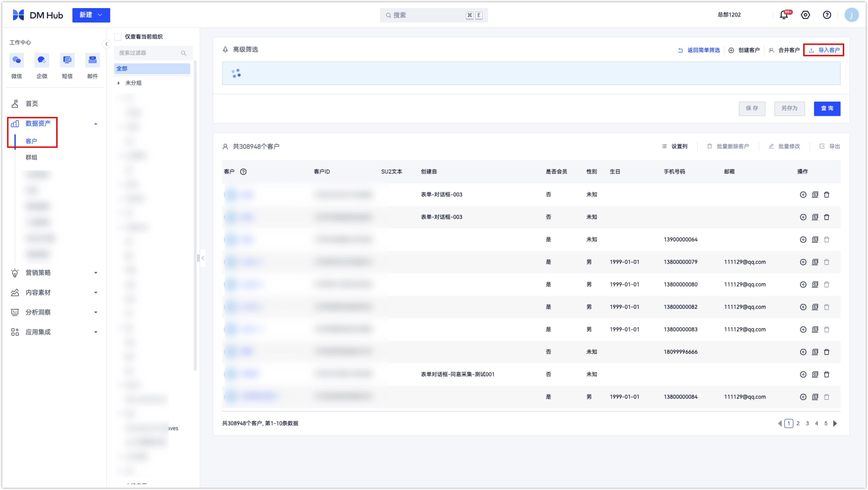Click add icon for 13800000083 row
Screen dimensions: 868x490
coord(803,329)
